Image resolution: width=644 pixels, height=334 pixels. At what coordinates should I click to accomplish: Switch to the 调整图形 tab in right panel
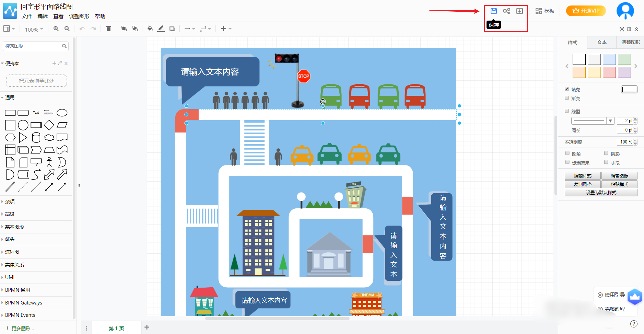click(x=631, y=42)
